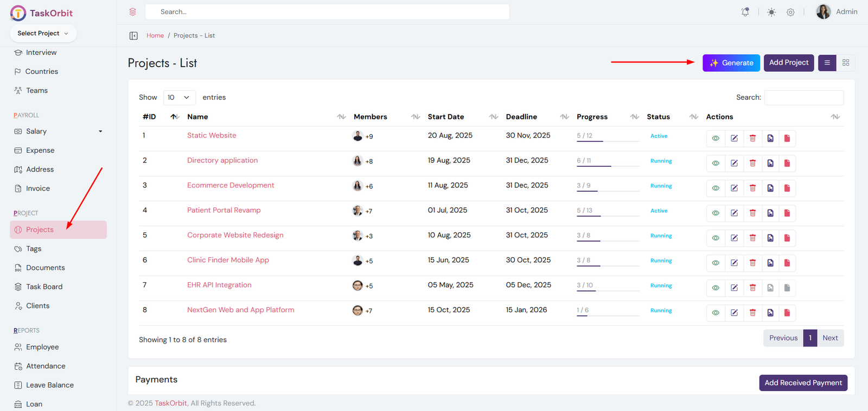View Clinic Finder Mobile App via eye icon

point(716,263)
